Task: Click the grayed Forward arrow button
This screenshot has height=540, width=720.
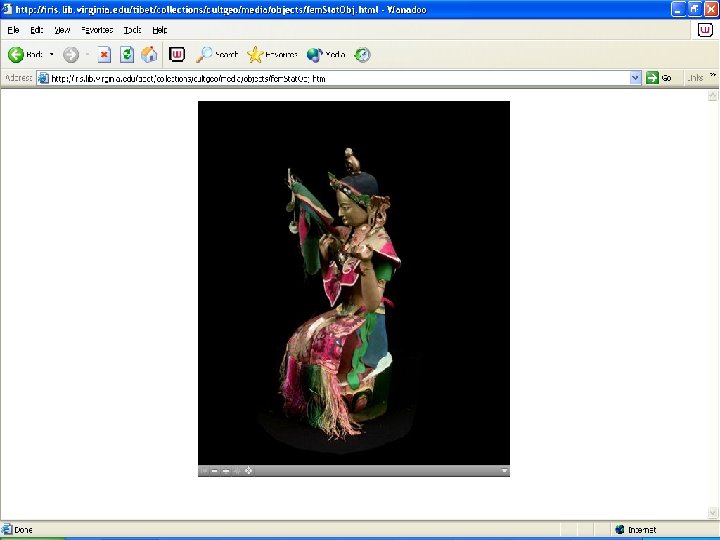Action: tap(71, 55)
